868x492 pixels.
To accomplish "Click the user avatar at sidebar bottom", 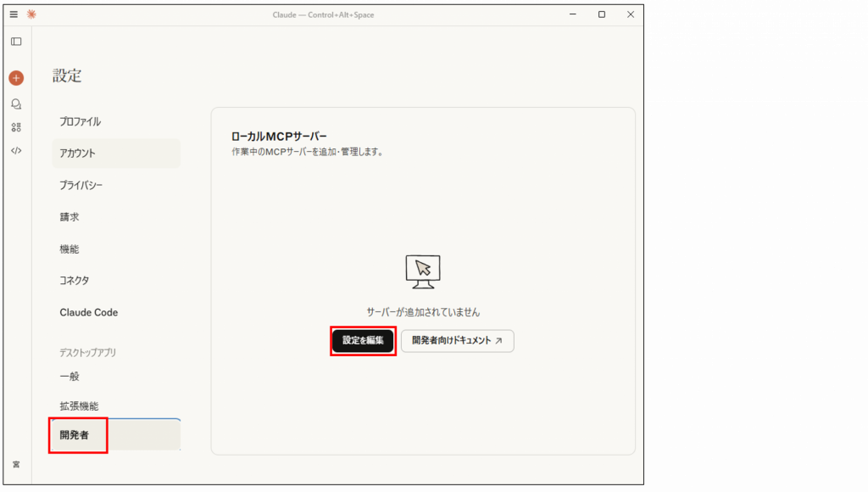I will tap(16, 464).
